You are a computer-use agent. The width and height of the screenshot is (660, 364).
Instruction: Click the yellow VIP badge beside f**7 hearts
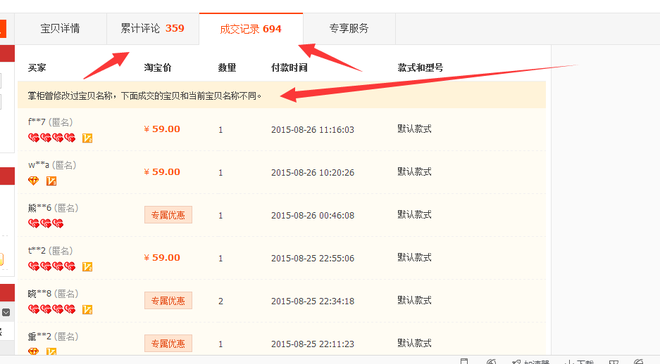click(87, 138)
